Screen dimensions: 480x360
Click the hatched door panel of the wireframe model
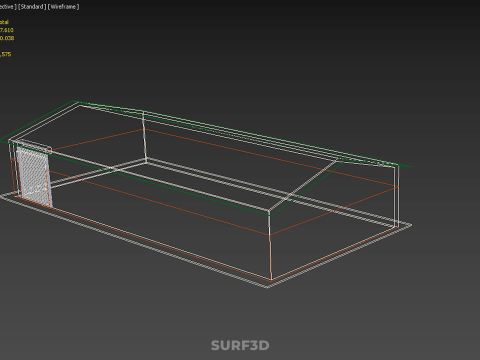[x=34, y=177]
